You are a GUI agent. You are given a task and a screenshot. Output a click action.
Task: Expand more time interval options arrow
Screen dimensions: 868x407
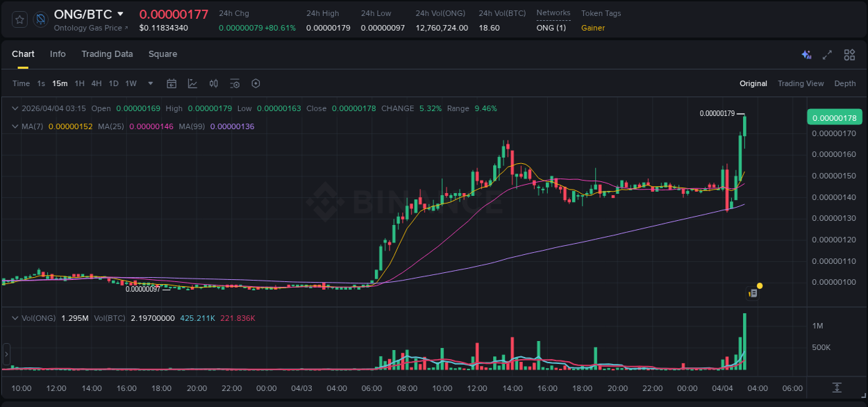pyautogui.click(x=150, y=83)
